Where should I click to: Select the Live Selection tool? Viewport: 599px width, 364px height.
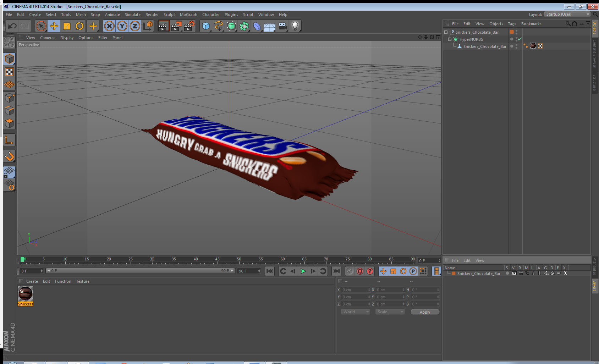(x=41, y=26)
